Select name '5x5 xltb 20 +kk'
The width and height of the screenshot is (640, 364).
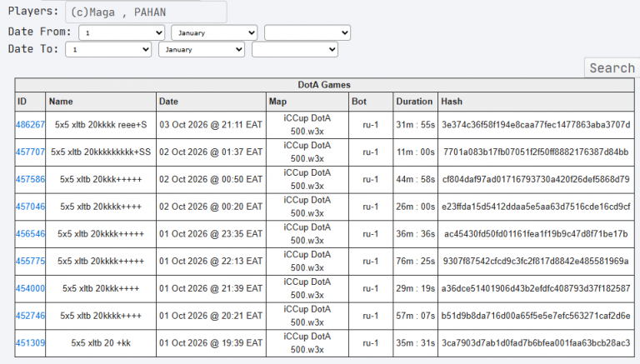point(101,343)
